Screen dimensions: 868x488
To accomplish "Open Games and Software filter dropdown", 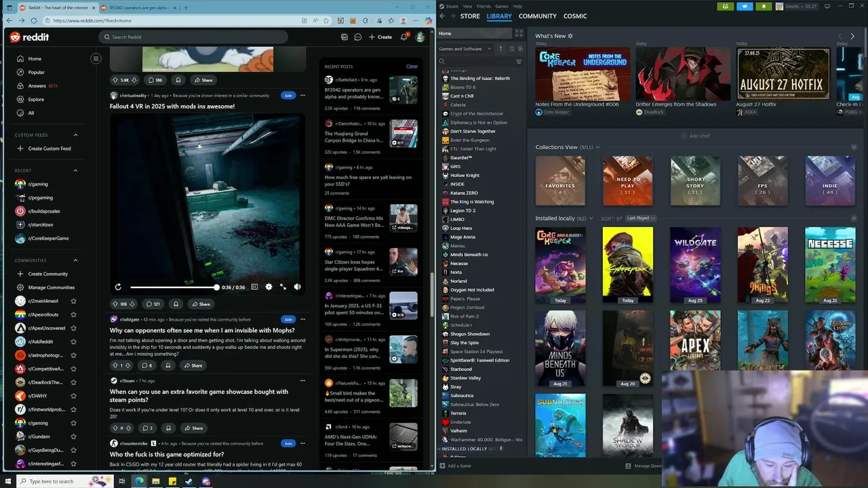I will [x=467, y=49].
